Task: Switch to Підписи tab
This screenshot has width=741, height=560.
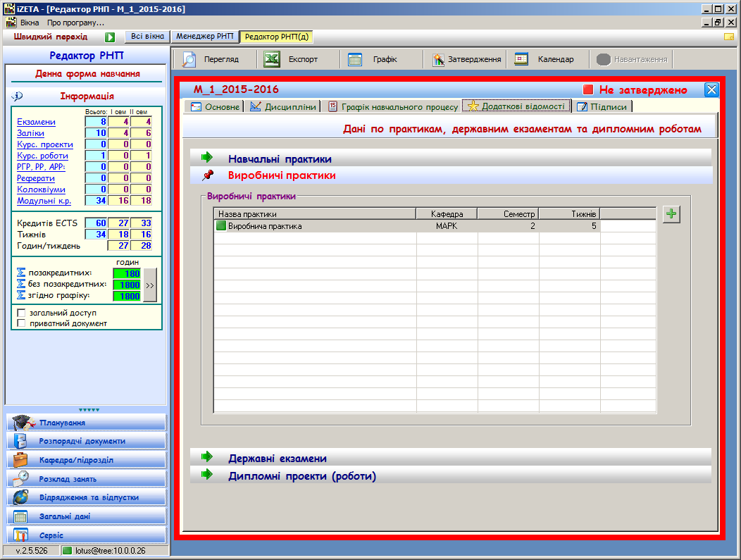Action: pos(602,107)
